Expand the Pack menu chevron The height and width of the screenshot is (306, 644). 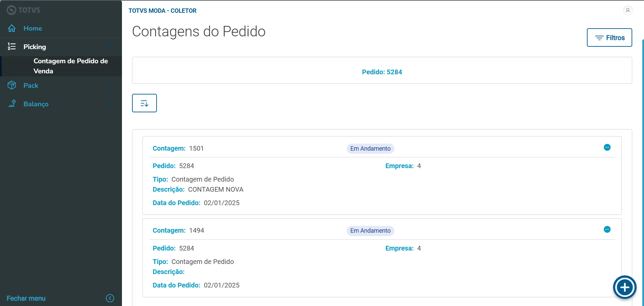click(x=110, y=86)
